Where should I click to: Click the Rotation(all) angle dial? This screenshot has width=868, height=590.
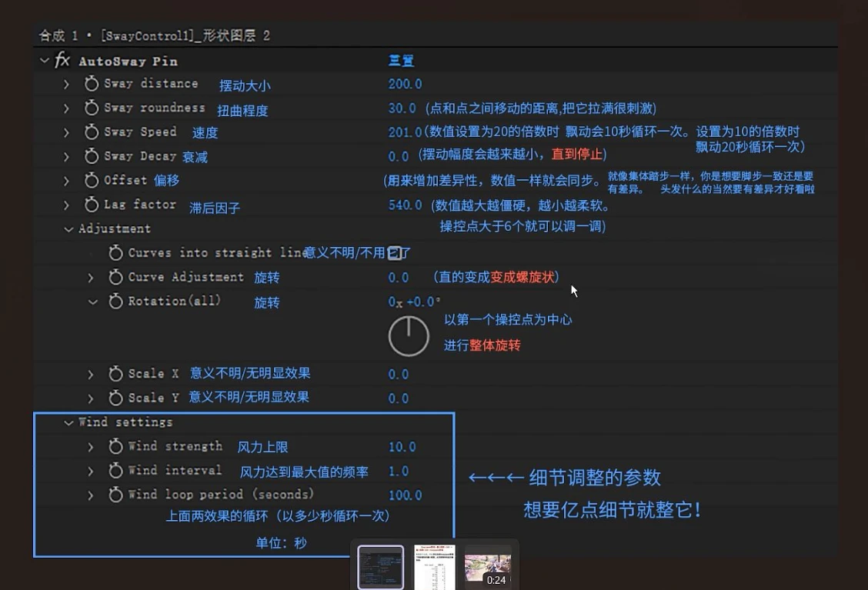(409, 336)
